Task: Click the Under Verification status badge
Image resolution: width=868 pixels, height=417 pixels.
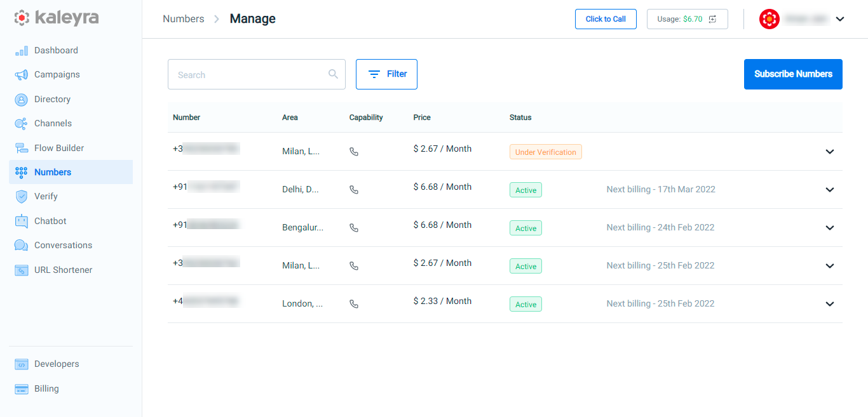Action: (x=546, y=152)
